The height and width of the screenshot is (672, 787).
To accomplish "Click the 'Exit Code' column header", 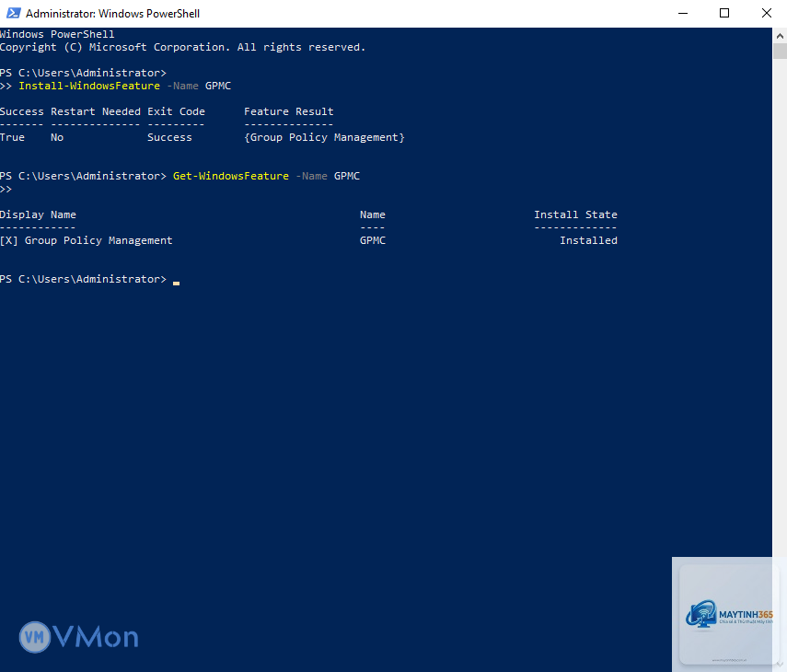I will [176, 111].
